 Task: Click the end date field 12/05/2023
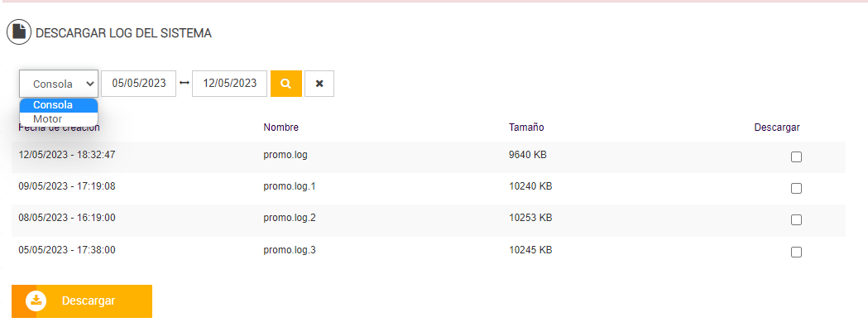point(229,84)
